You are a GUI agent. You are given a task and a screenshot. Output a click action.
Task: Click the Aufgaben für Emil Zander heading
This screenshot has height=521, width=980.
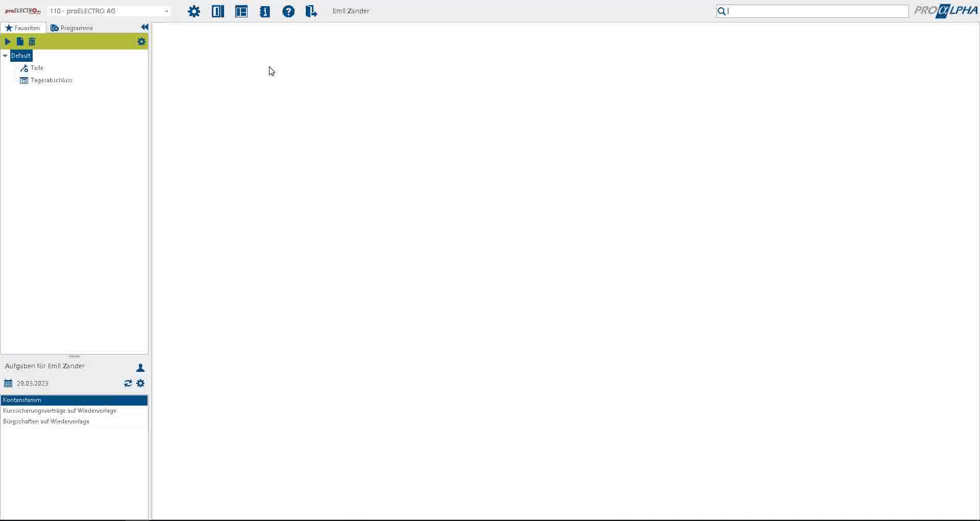pos(45,366)
